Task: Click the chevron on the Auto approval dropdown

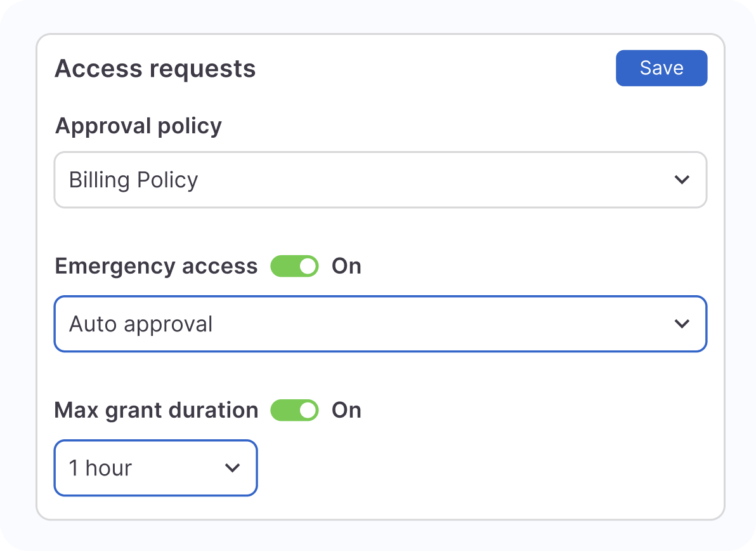Action: pyautogui.click(x=683, y=324)
